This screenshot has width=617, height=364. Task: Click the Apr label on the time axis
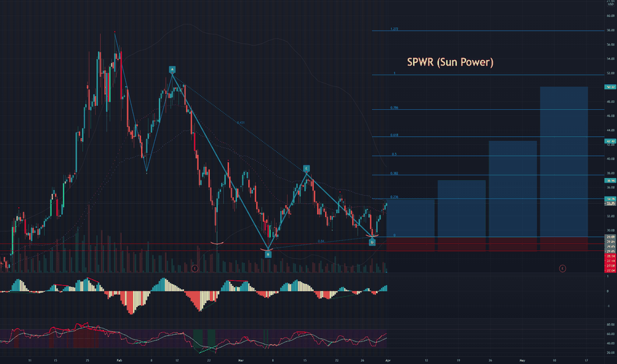click(x=387, y=360)
